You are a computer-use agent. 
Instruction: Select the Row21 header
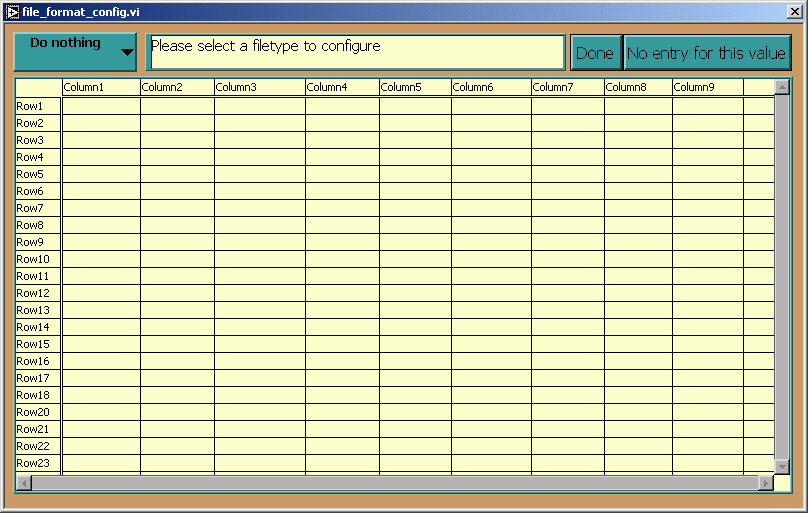38,429
